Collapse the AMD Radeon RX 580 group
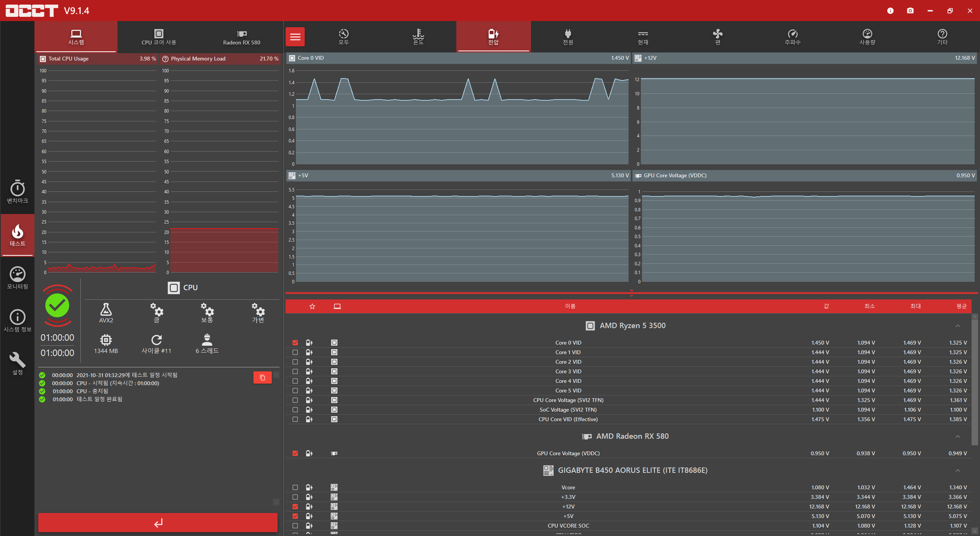Screen dimensions: 980x536 coord(958,436)
